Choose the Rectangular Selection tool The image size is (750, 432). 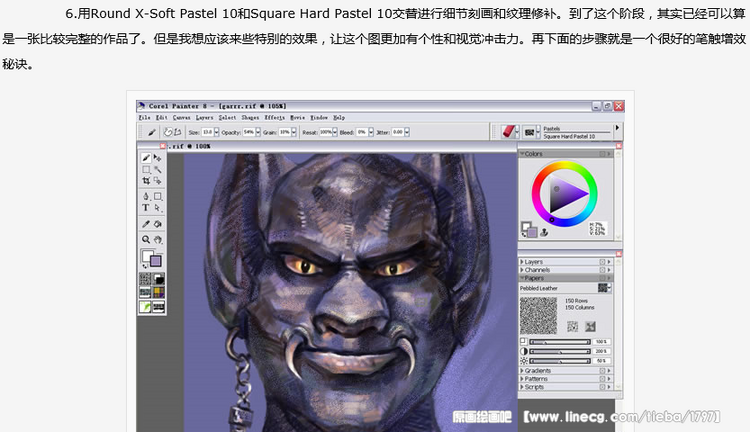click(146, 169)
